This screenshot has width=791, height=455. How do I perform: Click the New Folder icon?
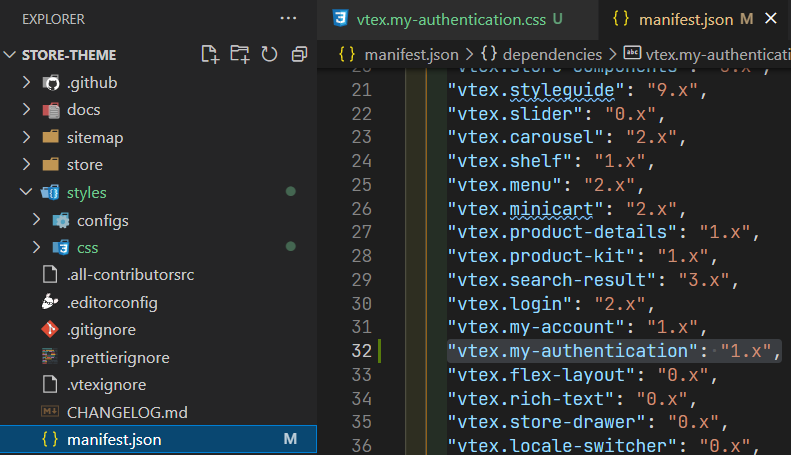[x=240, y=54]
